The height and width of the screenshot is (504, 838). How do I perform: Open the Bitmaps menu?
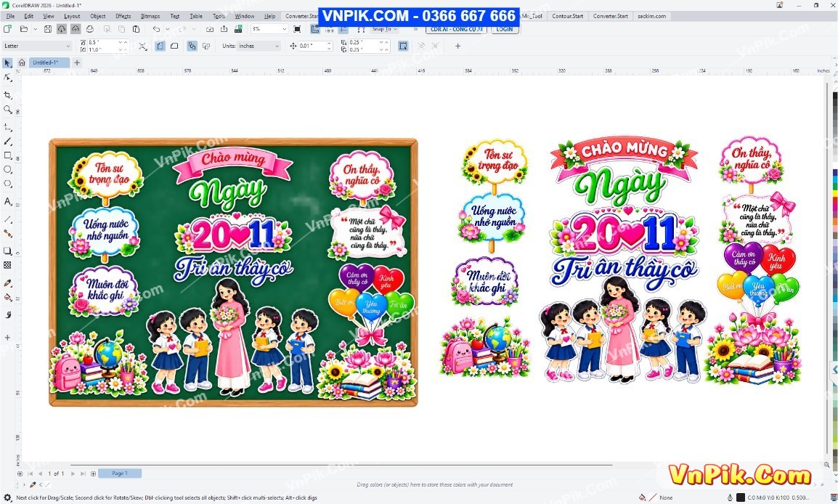(150, 16)
